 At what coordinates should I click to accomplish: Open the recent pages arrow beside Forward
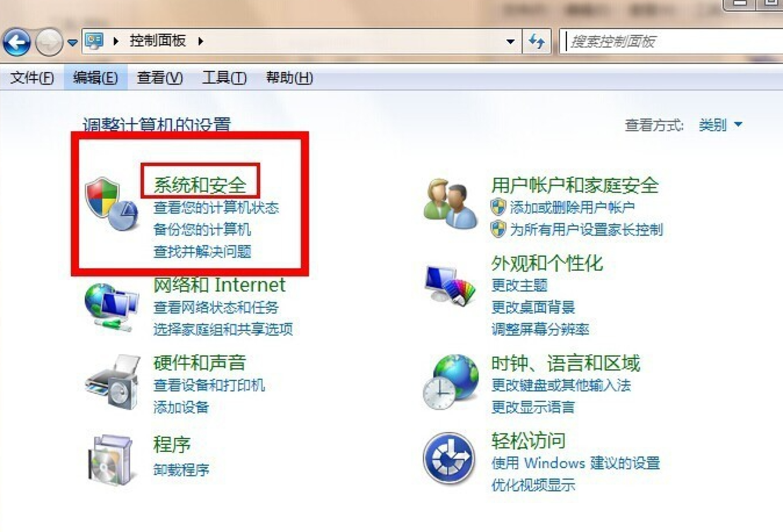coord(73,42)
